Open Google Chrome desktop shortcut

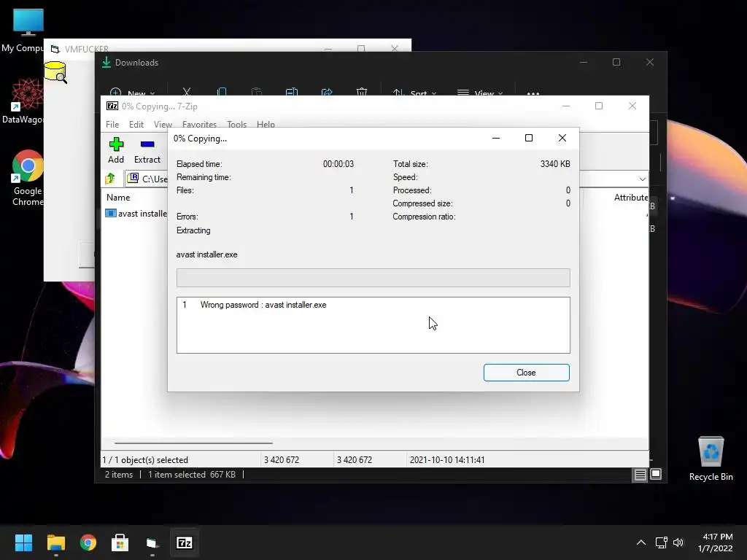[x=28, y=178]
